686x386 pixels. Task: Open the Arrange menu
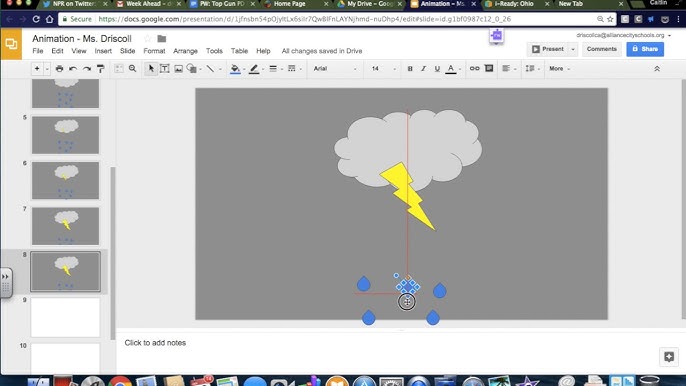pyautogui.click(x=186, y=51)
